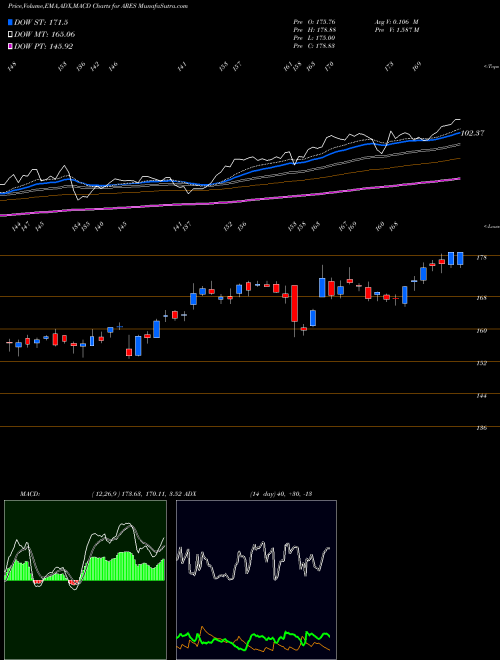The height and width of the screenshot is (660, 500).
Task: Click the last blue candlestick near 176
Action: point(460,258)
